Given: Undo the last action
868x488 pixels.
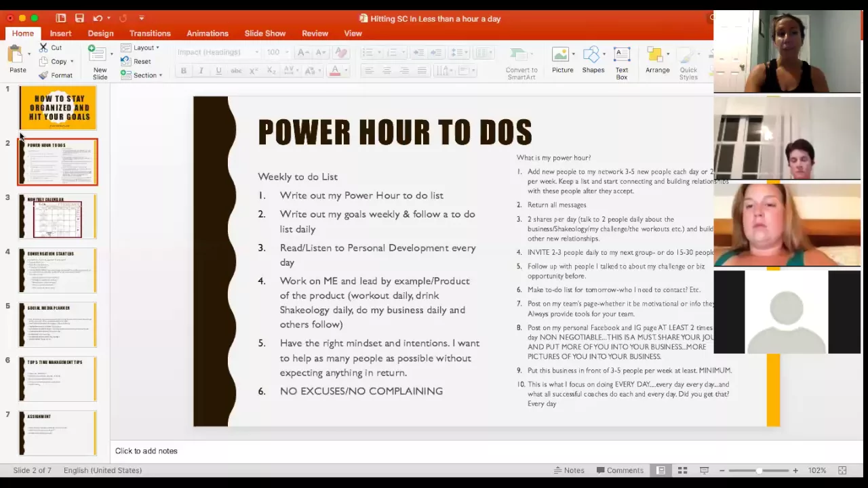Looking at the screenshot, I should point(98,18).
